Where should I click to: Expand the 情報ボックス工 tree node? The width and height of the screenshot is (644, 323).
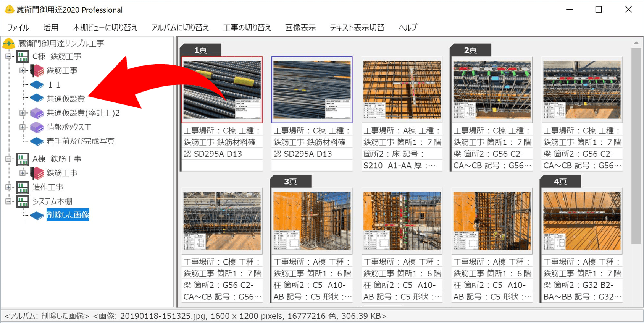(x=23, y=127)
